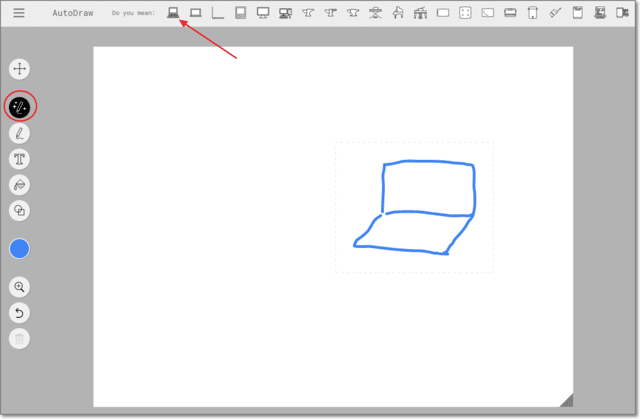Undo the last stroke
This screenshot has width=640, height=419.
[19, 313]
